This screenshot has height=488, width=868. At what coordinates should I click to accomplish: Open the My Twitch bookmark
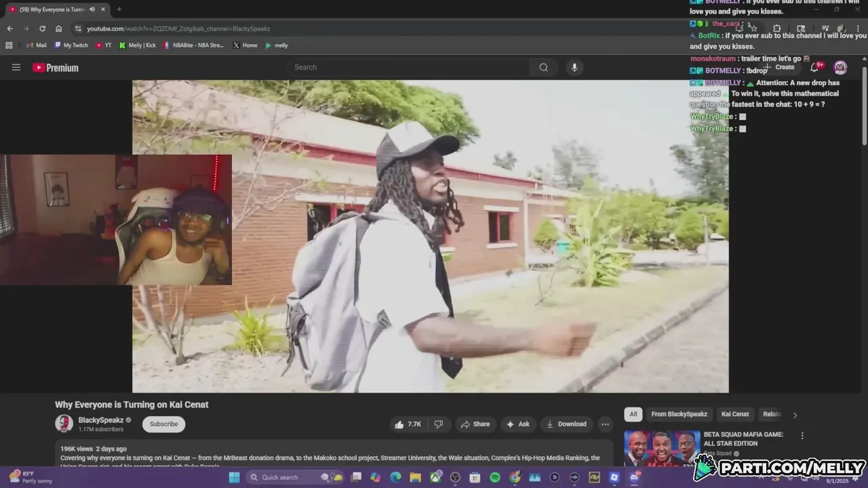(x=71, y=45)
